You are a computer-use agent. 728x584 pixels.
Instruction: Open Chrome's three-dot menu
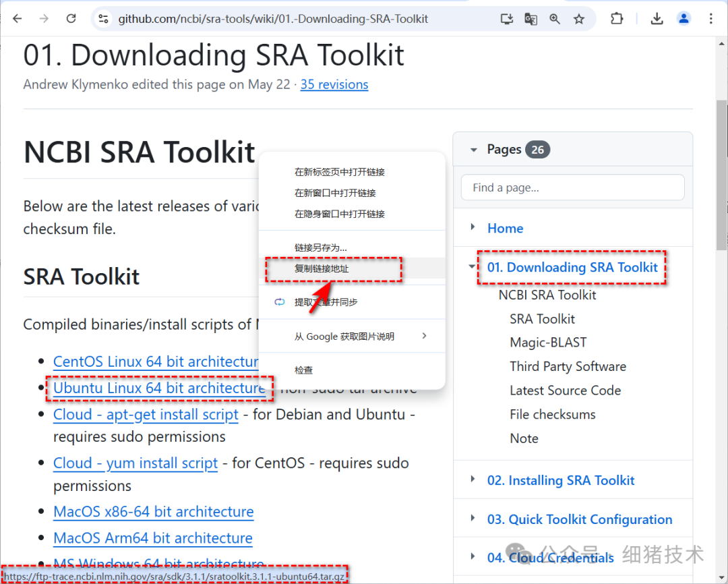tap(712, 18)
